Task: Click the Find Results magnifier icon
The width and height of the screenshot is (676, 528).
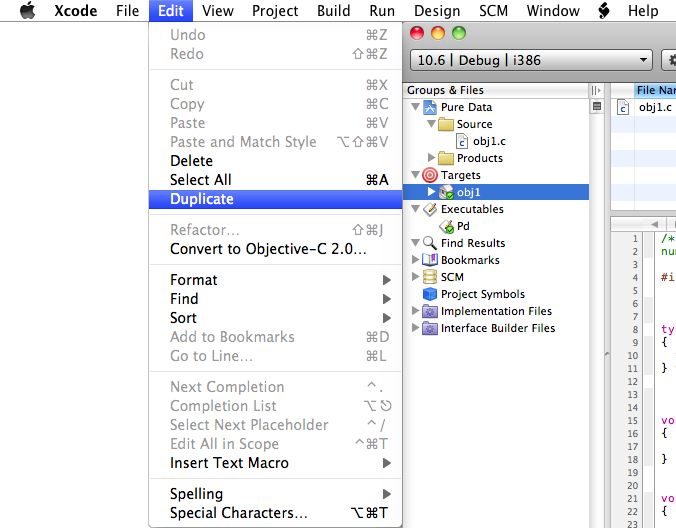Action: pos(430,243)
